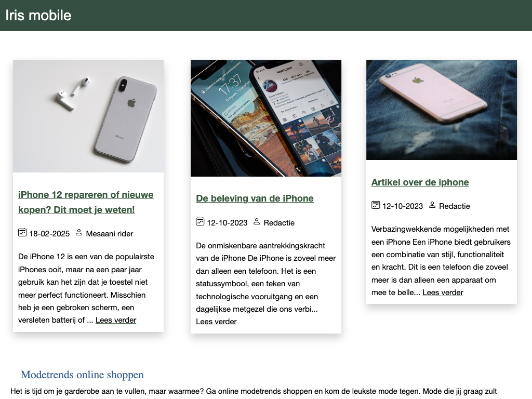The image size is (532, 399).
Task: Click calendar icon in De beleving card
Action: (200, 222)
